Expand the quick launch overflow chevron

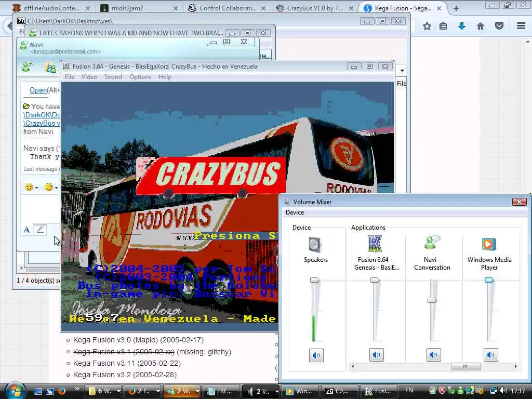pyautogui.click(x=77, y=389)
